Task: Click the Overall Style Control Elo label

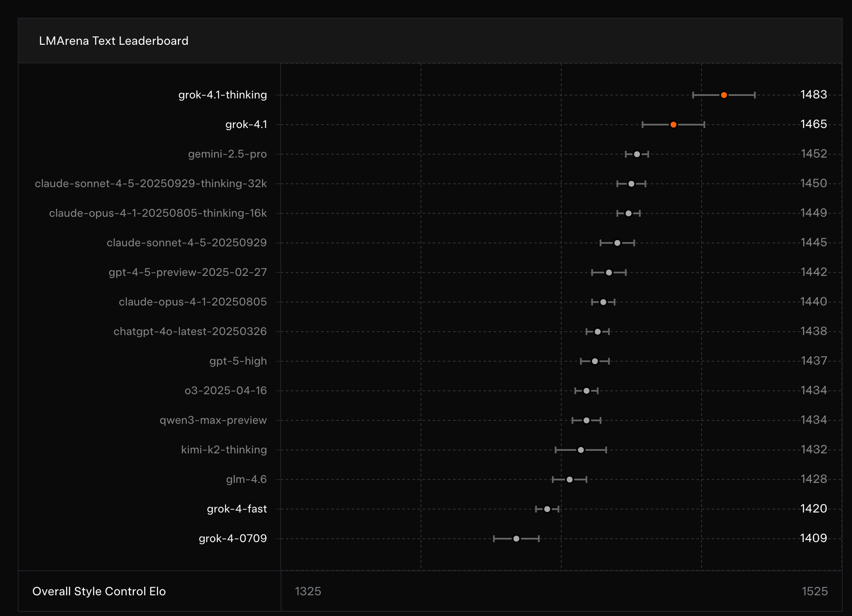Action: click(x=99, y=591)
